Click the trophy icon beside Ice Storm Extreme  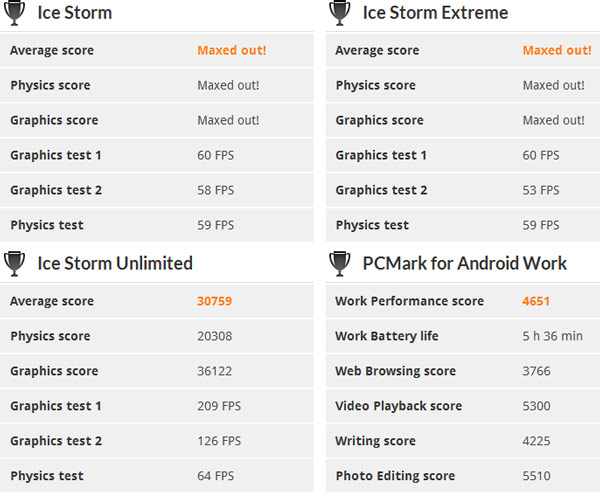[x=340, y=13]
